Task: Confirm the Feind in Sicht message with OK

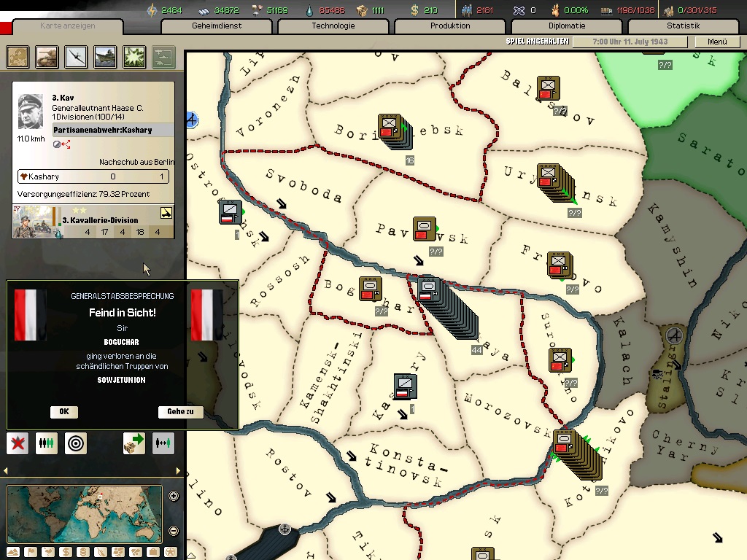Action: point(64,412)
